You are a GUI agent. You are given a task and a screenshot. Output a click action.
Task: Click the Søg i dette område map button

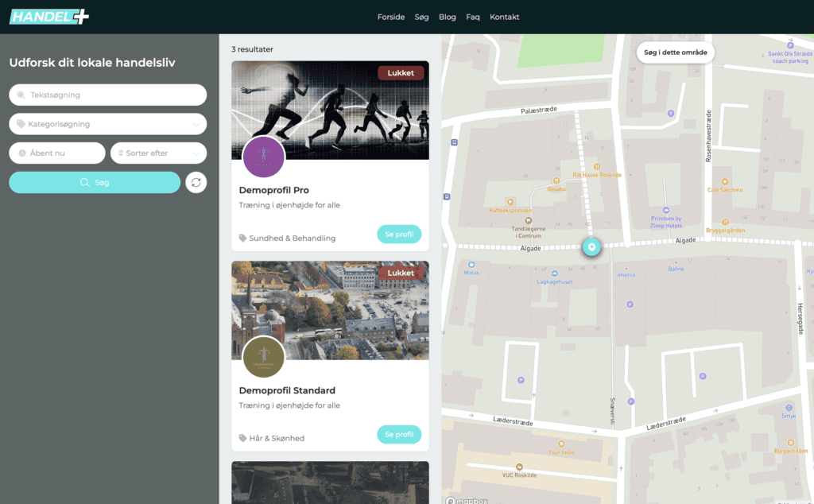676,52
